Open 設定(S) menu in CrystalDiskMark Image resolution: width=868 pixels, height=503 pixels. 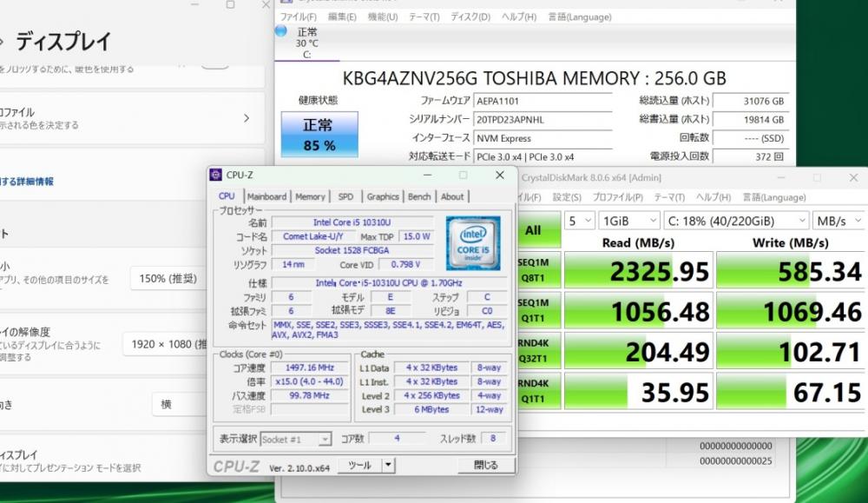tap(567, 198)
